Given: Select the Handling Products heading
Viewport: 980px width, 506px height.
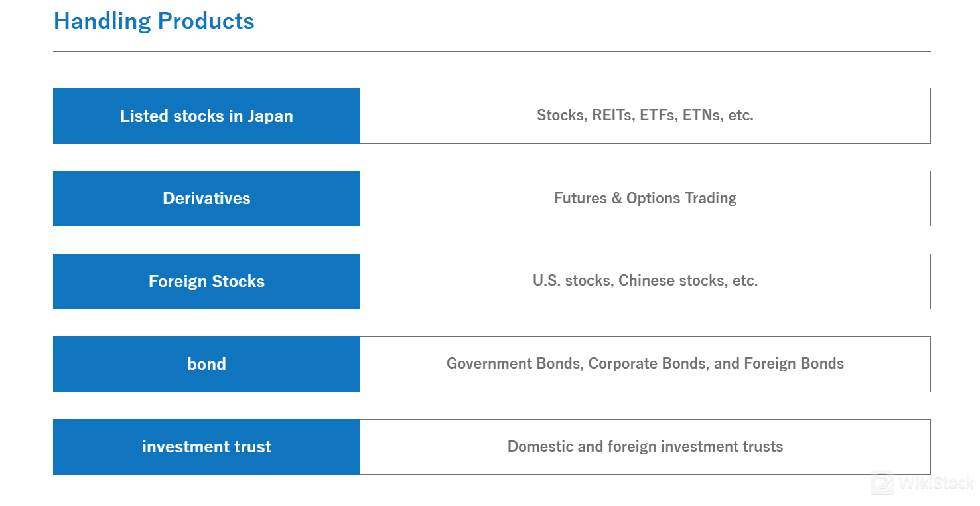Looking at the screenshot, I should [154, 21].
